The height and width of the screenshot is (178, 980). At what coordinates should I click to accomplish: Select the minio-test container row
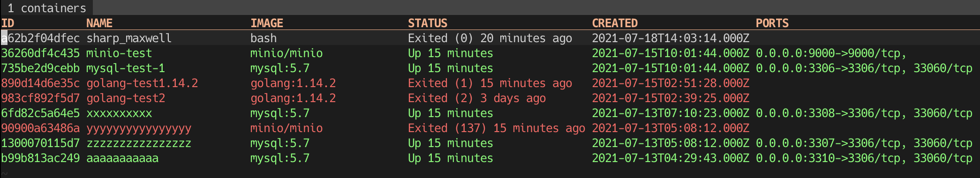[490, 53]
